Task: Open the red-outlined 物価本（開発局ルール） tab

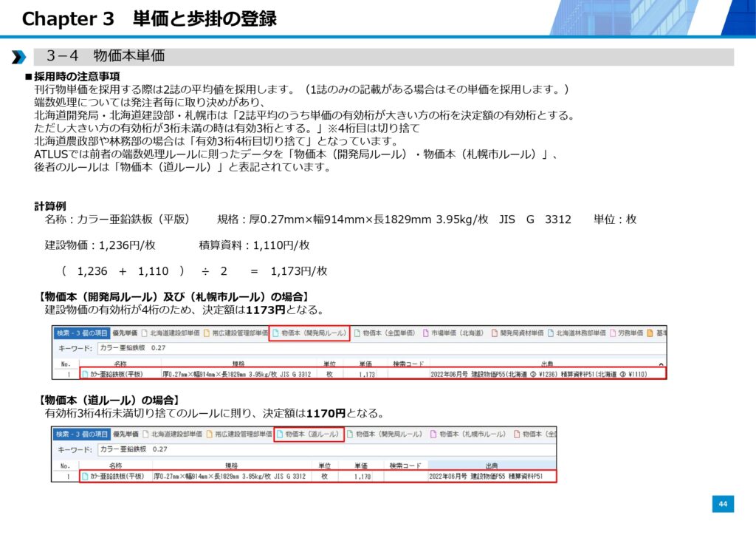Action: [309, 333]
